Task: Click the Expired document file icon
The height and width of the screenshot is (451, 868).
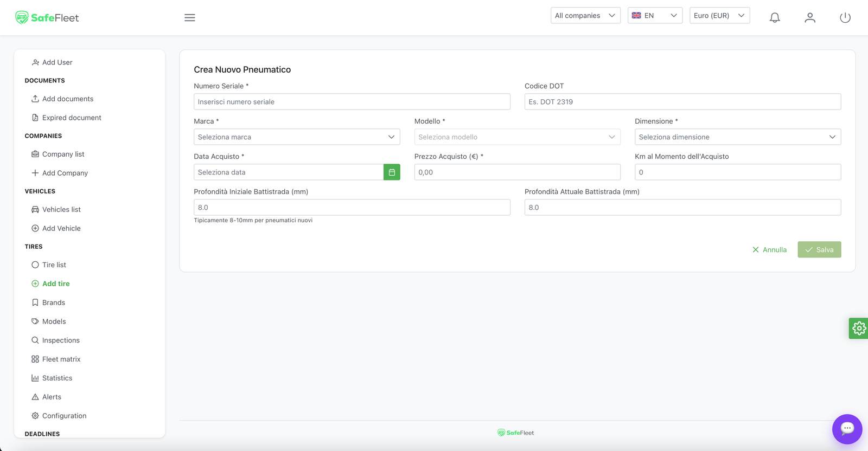Action: [x=35, y=118]
